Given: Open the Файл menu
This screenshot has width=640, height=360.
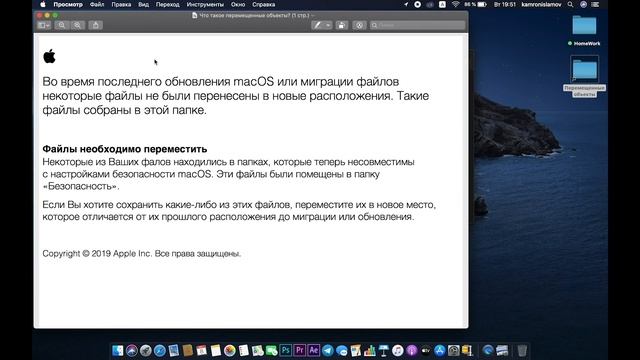Looking at the screenshot, I should click(97, 4).
